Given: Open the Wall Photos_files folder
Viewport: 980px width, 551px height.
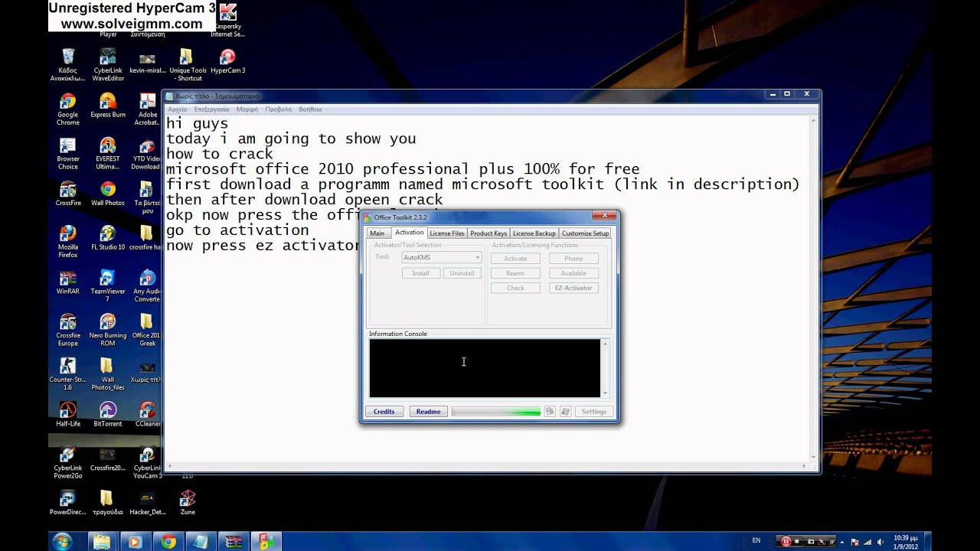Looking at the screenshot, I should point(108,374).
